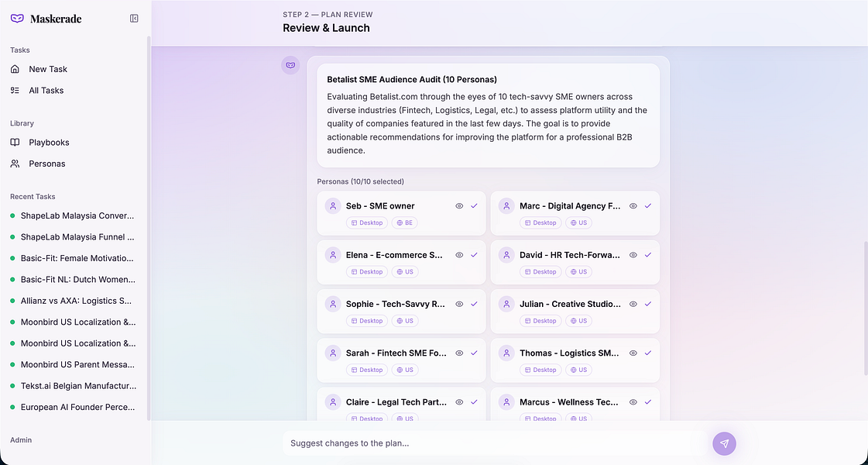Send the suggestion with the paper plane button

tap(725, 443)
